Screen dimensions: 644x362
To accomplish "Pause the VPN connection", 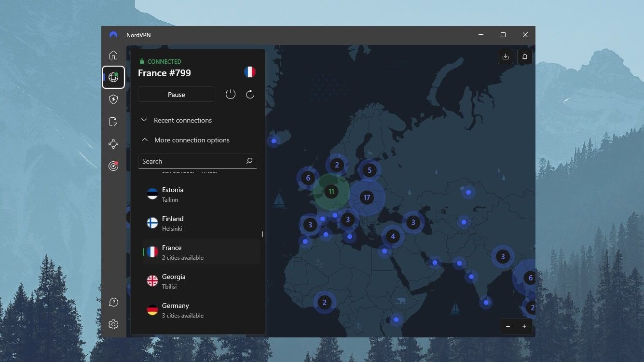I will point(177,95).
